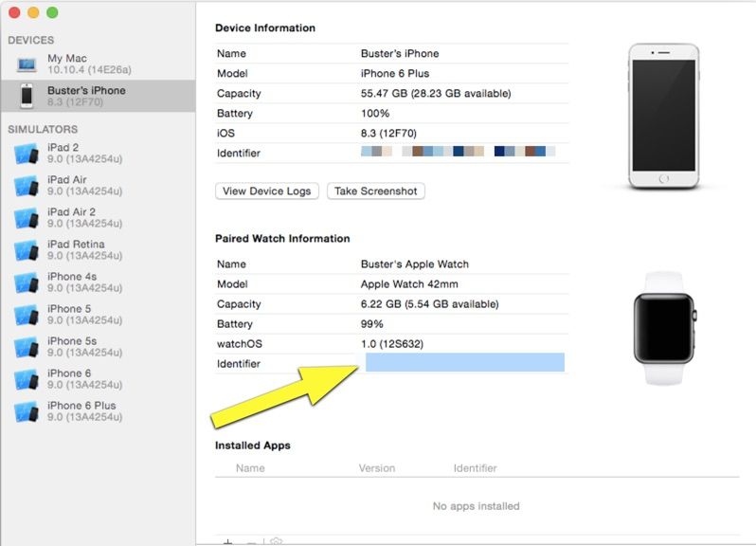
Task: Click Buster's iPhone device icon in sidebar
Action: pos(27,96)
